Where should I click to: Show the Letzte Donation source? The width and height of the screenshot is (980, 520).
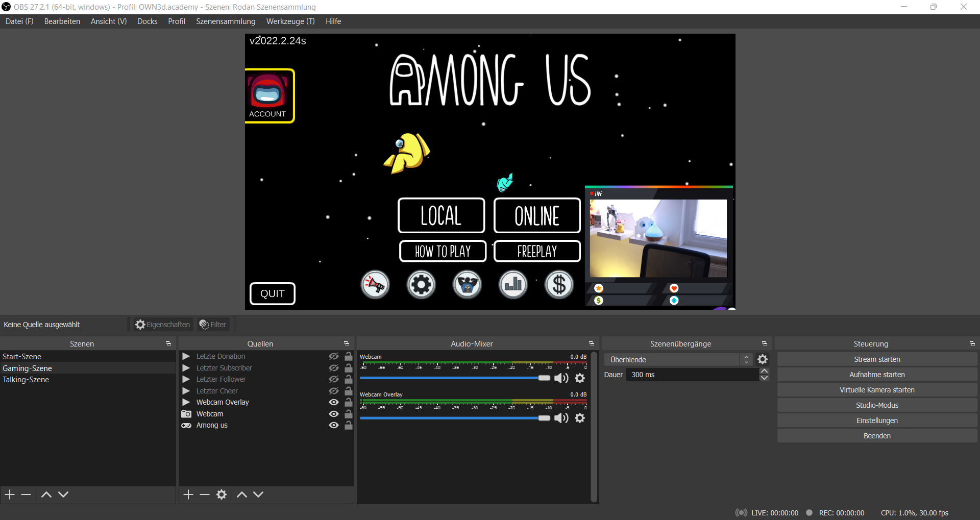click(x=334, y=356)
